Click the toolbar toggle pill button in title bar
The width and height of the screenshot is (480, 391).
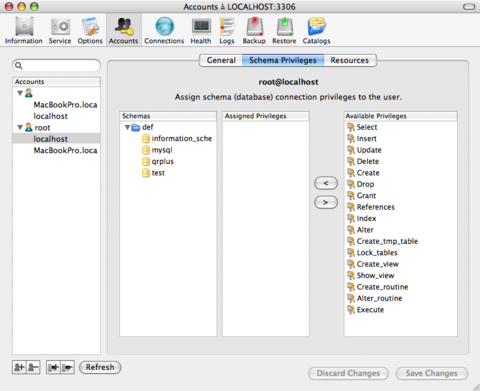click(x=469, y=7)
